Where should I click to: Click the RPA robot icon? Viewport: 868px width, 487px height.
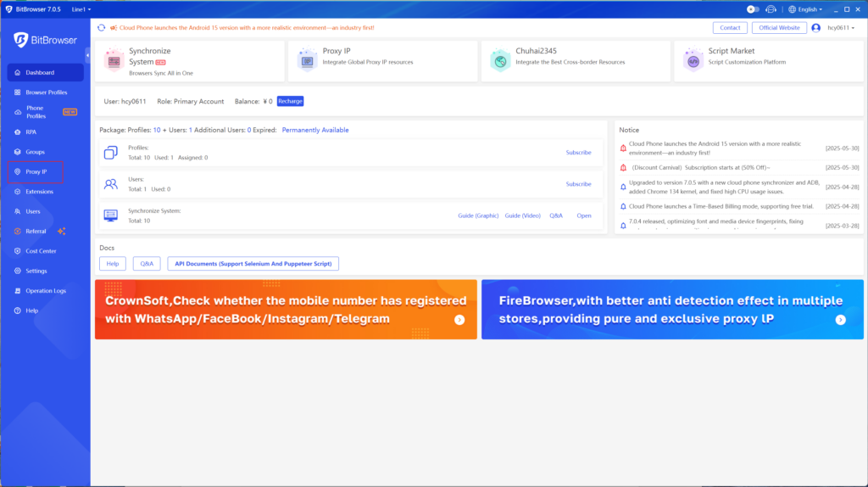tap(17, 132)
